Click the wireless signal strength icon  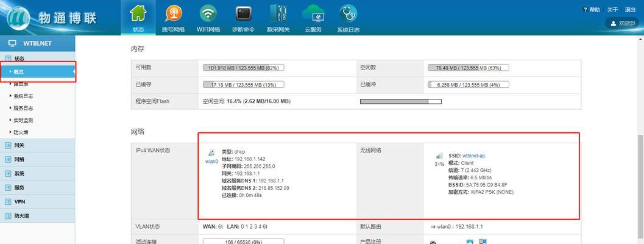[x=439, y=156]
